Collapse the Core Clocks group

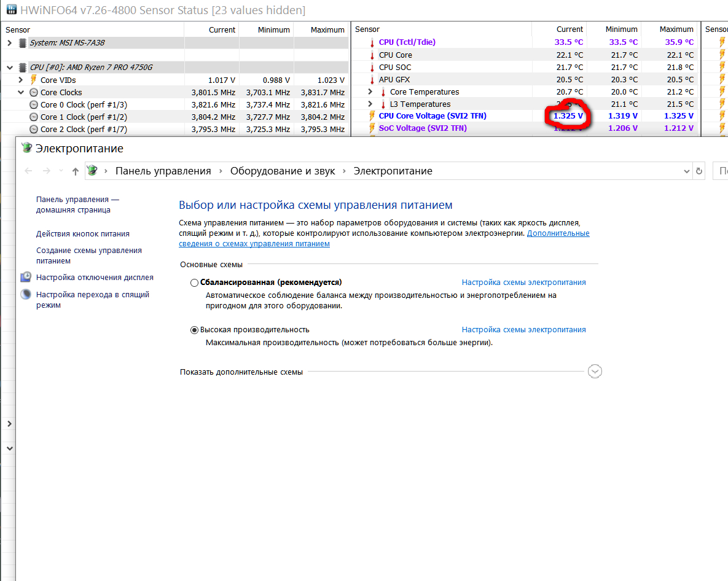pyautogui.click(x=20, y=92)
